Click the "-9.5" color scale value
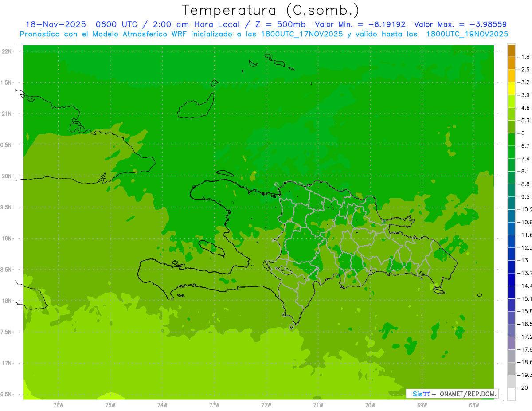This screenshot has width=532, height=411. click(x=524, y=197)
